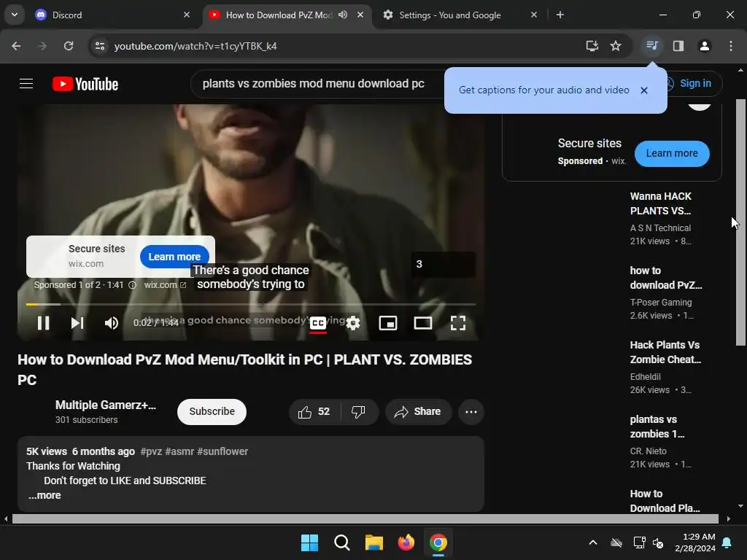The width and height of the screenshot is (747, 560).
Task: Open taskbar clock and date
Action: click(695, 542)
